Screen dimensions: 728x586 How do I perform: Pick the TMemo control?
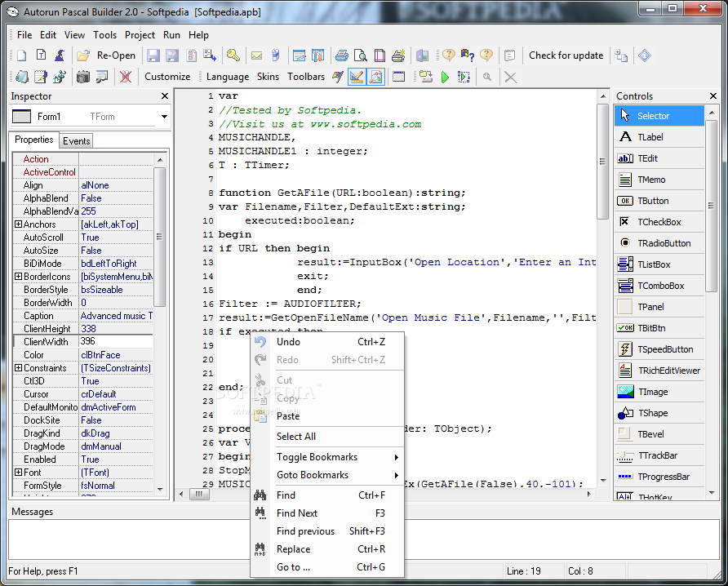coord(659,180)
